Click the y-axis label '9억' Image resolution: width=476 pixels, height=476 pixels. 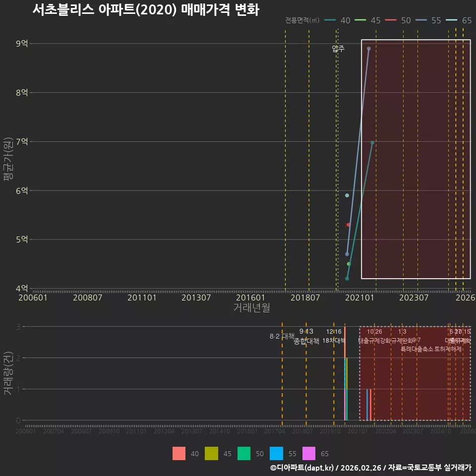22,44
